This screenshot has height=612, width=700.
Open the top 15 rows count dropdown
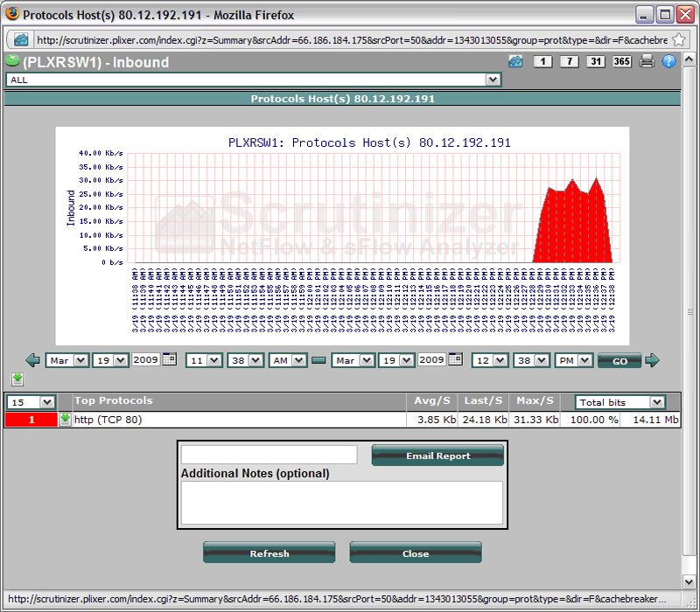pos(31,402)
